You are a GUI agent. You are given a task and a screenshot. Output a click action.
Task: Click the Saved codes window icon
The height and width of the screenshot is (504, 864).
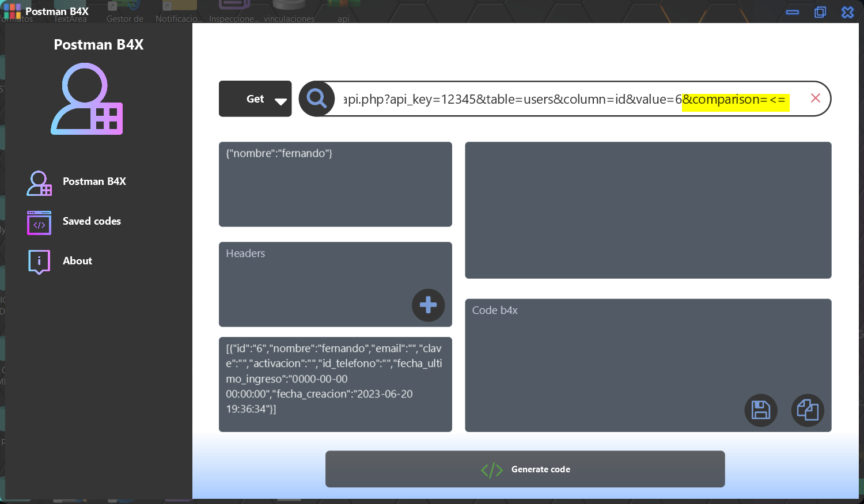point(39,223)
